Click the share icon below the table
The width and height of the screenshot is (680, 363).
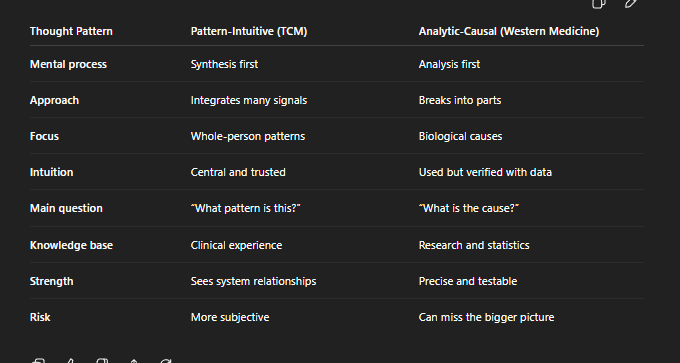click(134, 360)
